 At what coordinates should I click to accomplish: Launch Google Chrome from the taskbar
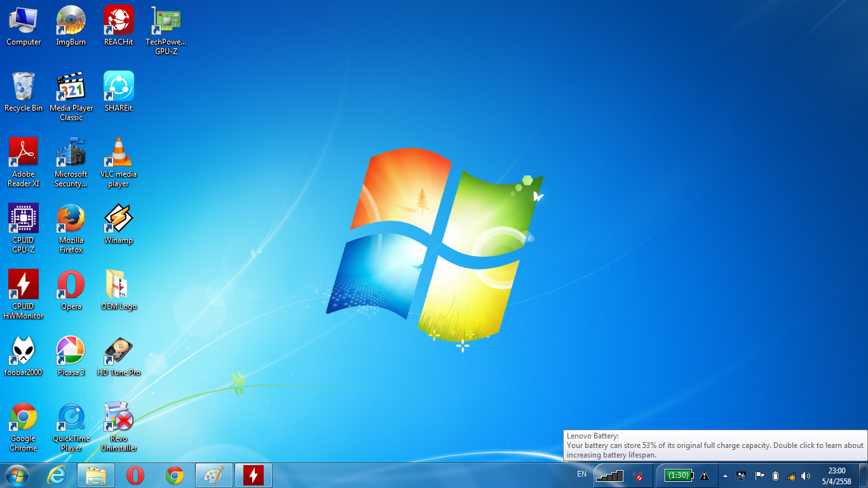click(x=175, y=475)
